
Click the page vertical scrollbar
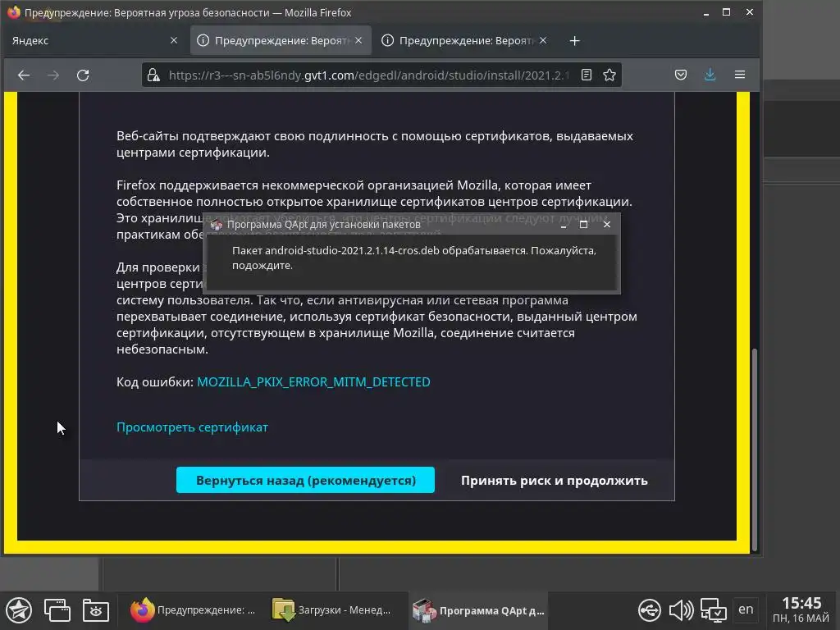pos(755,449)
